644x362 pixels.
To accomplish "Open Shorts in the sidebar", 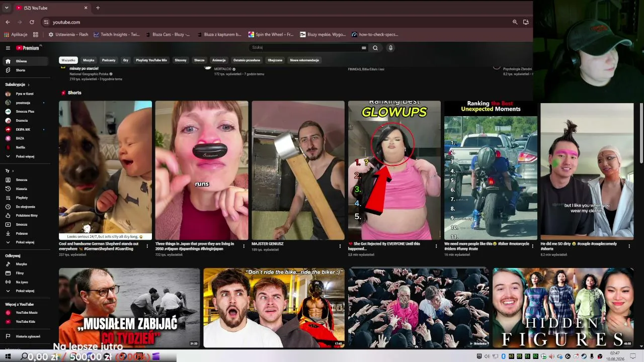I will tap(25, 70).
